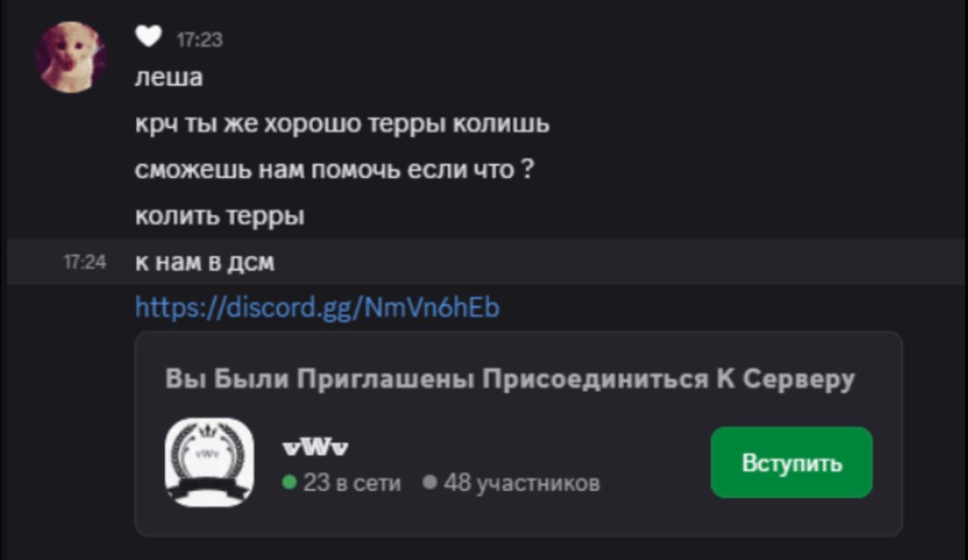
Task: Click the 17:23 message timestamp
Action: click(199, 39)
